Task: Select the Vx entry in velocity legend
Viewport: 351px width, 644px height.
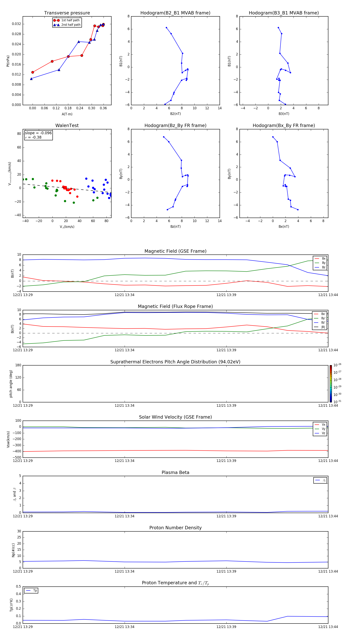Action: [320, 425]
